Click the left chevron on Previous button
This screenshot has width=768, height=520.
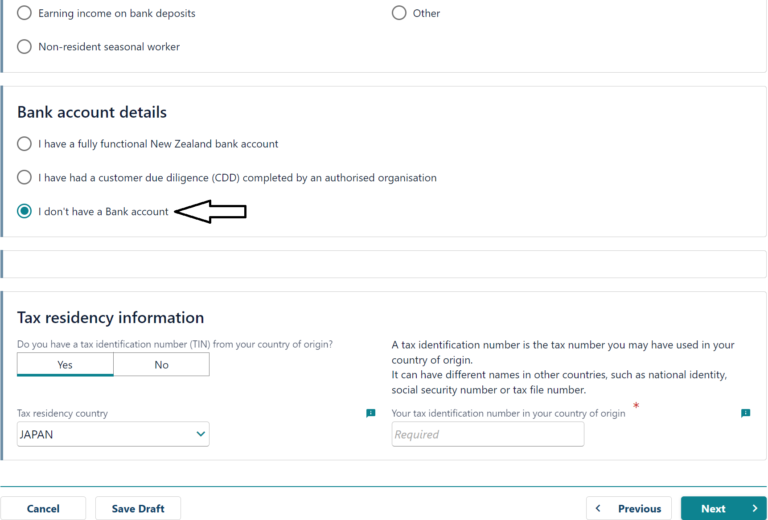(x=599, y=508)
